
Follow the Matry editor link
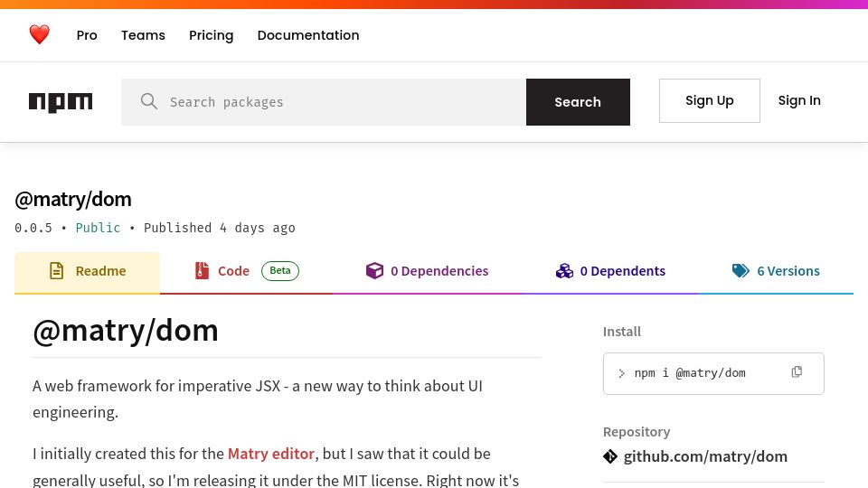click(271, 454)
